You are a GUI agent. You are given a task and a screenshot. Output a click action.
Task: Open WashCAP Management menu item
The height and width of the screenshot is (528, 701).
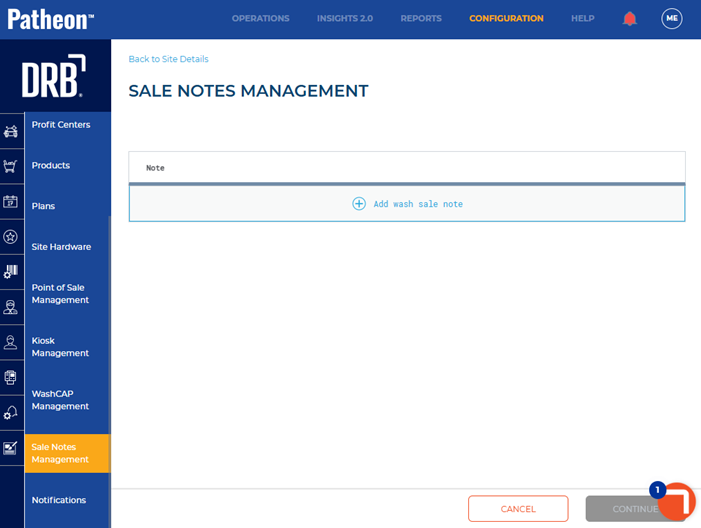pos(60,400)
